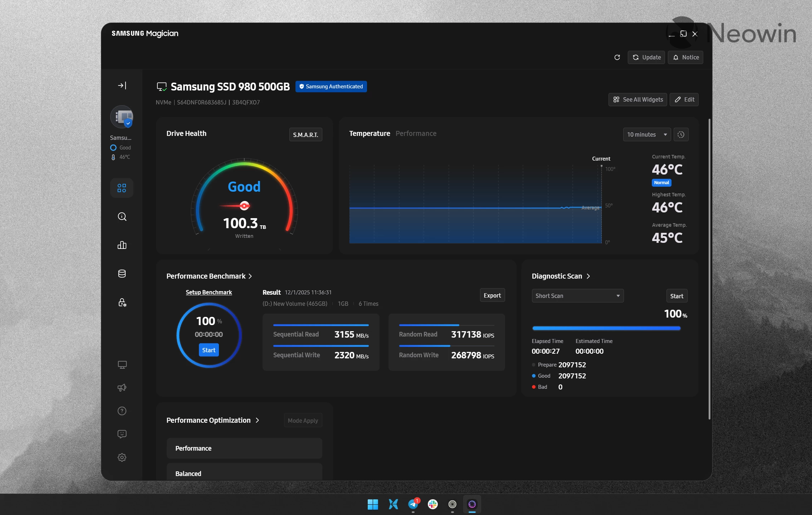The width and height of the screenshot is (812, 515).
Task: Open the lock security icon in sidebar
Action: (122, 302)
